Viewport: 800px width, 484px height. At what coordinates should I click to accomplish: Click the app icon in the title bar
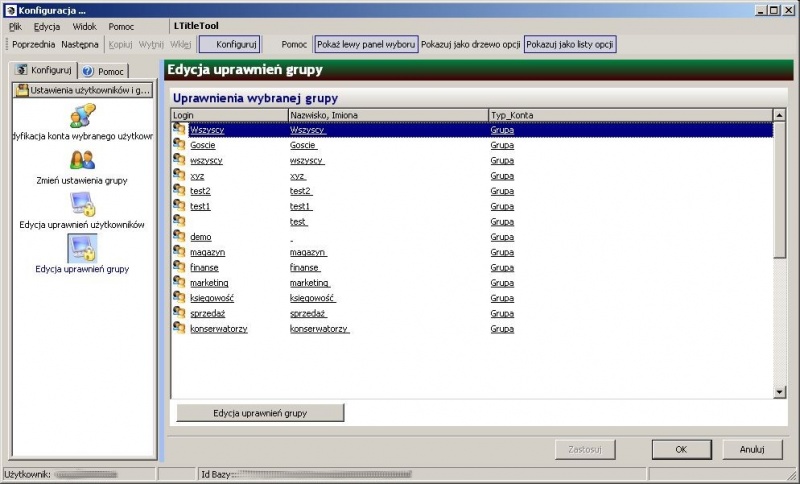click(10, 10)
